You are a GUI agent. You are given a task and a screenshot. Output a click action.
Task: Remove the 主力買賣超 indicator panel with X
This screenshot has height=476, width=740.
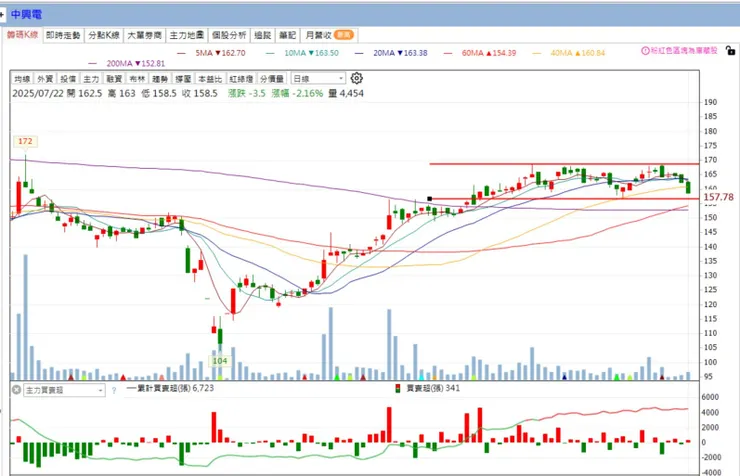17,390
